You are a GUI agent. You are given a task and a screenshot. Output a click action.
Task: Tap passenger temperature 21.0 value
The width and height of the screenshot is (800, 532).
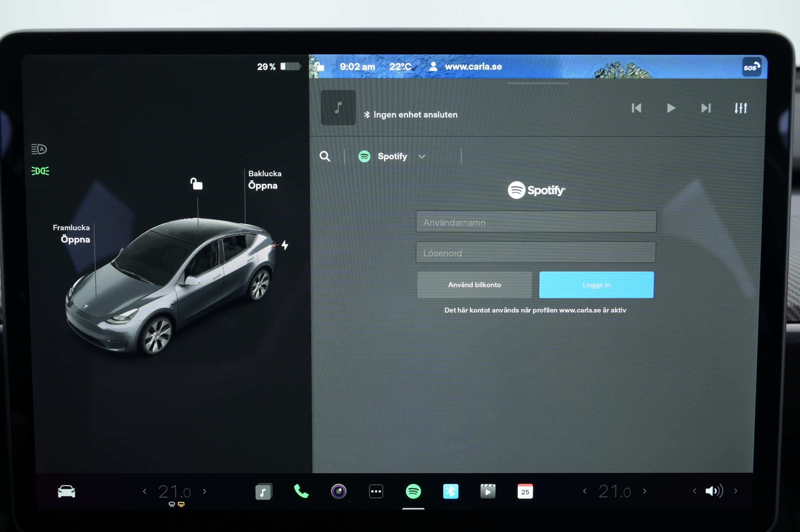pyautogui.click(x=614, y=492)
